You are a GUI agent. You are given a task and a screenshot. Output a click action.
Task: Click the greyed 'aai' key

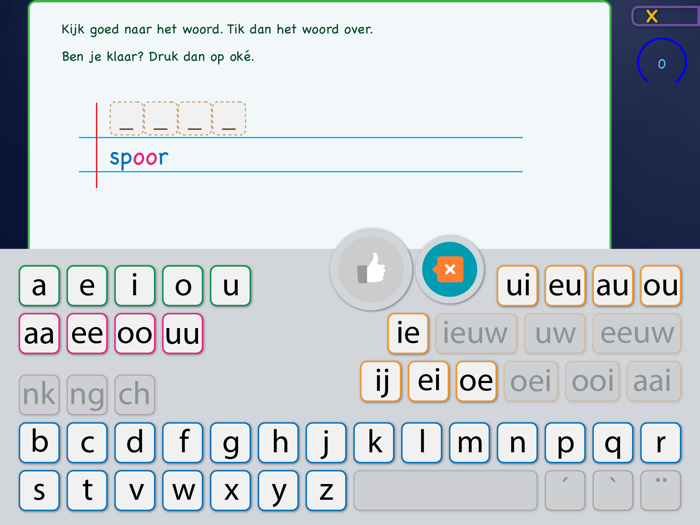(654, 381)
